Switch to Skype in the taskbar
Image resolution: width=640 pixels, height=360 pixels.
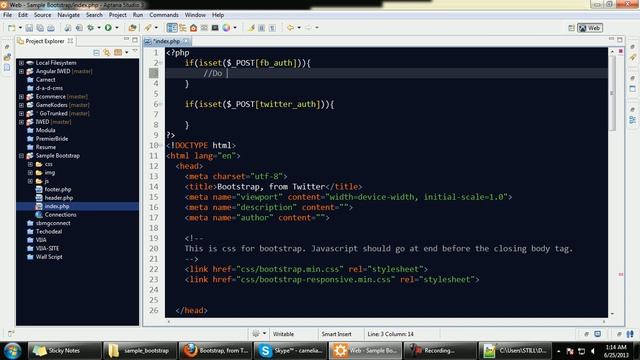(291, 351)
